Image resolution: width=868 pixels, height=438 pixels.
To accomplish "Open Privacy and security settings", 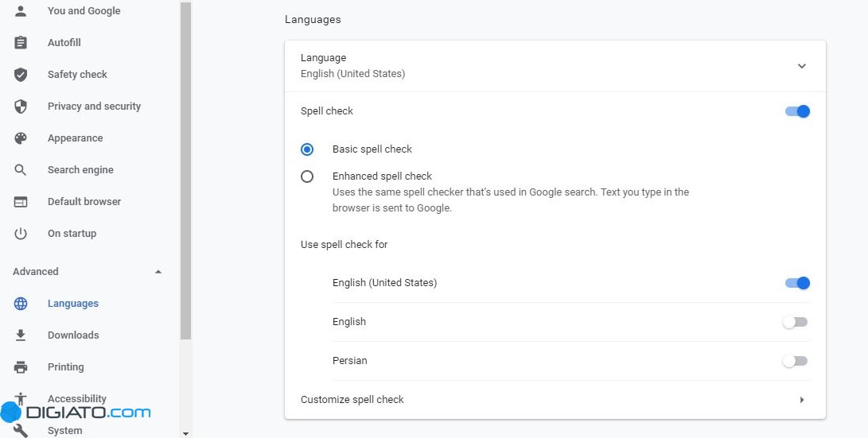I will click(94, 107).
